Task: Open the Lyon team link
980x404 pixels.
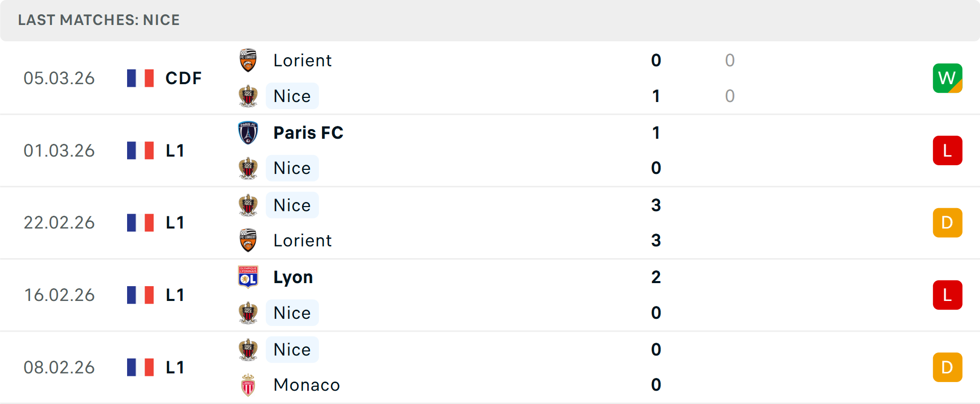Action: coord(293,277)
